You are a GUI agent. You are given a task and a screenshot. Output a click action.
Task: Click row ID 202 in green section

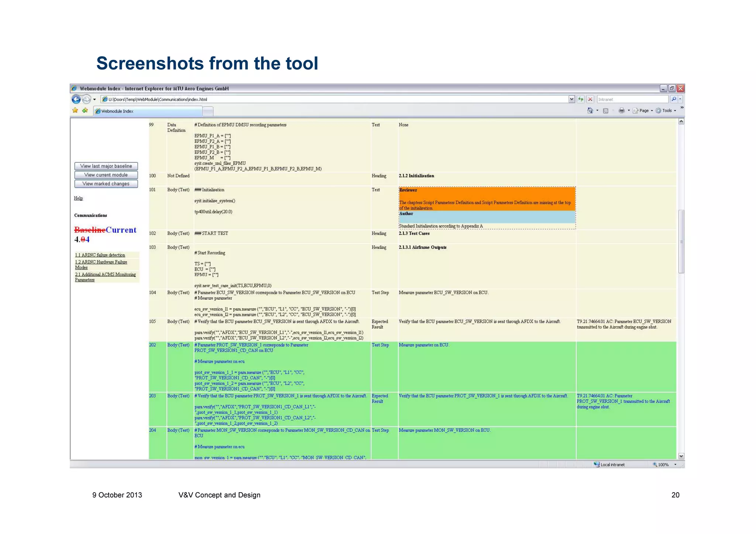tap(152, 345)
